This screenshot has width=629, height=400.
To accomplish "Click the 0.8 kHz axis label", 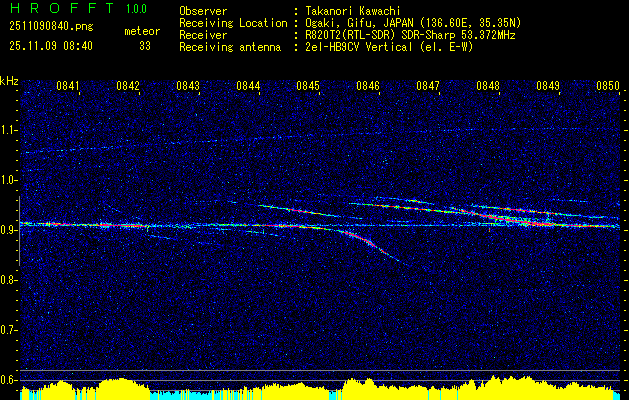I will click(x=9, y=280).
